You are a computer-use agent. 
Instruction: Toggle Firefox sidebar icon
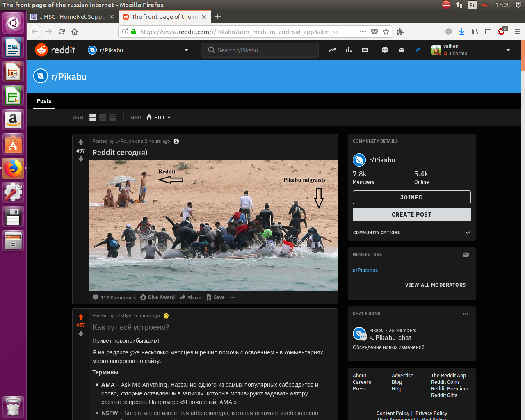[x=488, y=32]
